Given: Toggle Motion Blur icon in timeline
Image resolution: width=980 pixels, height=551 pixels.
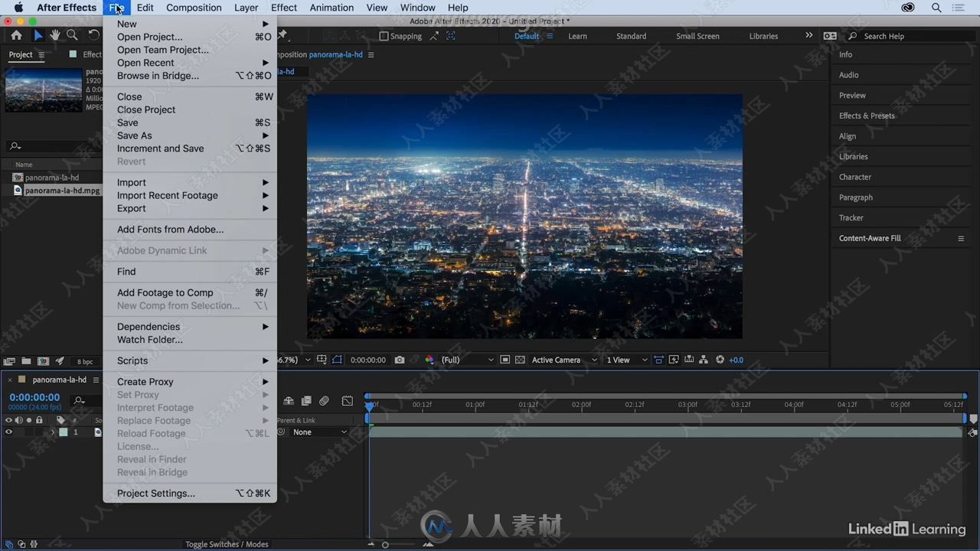Looking at the screenshot, I should pyautogui.click(x=325, y=400).
